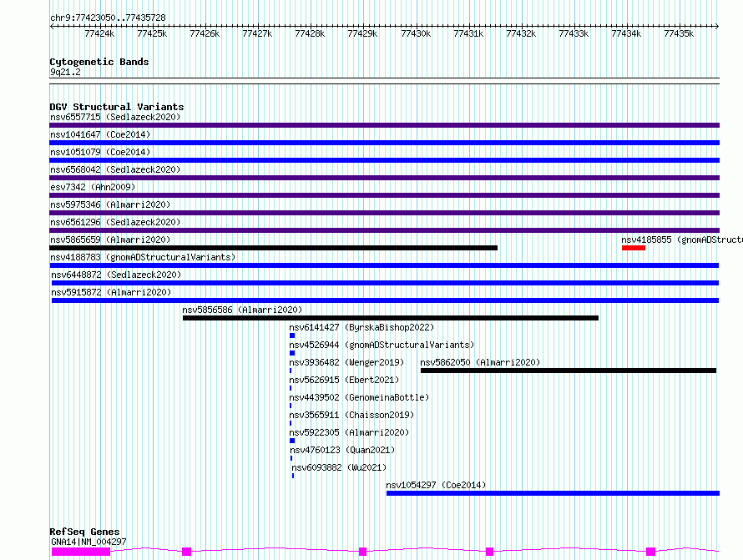Click the 77435k ruler tick label
This screenshot has height=560, width=743.
[679, 33]
